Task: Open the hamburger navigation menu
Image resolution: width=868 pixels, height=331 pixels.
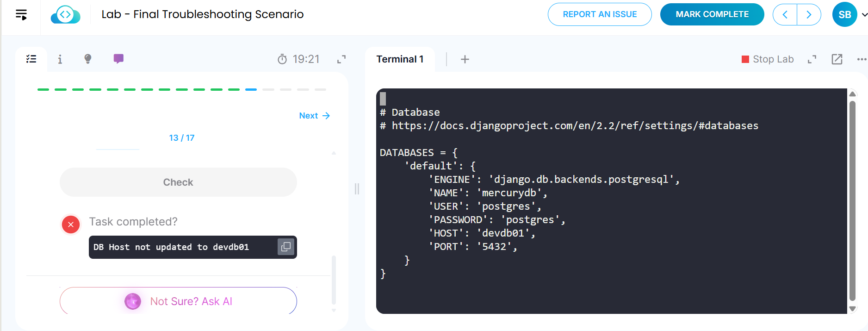Action: [21, 14]
